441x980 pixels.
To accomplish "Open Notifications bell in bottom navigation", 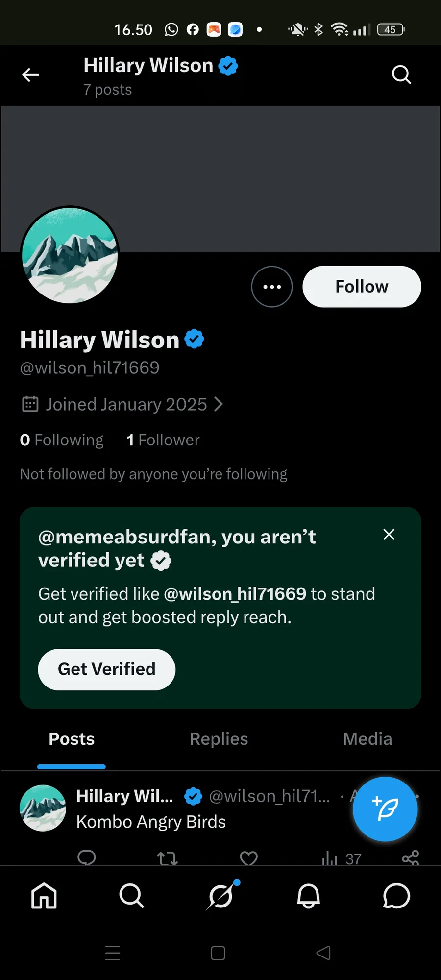I will pyautogui.click(x=309, y=896).
